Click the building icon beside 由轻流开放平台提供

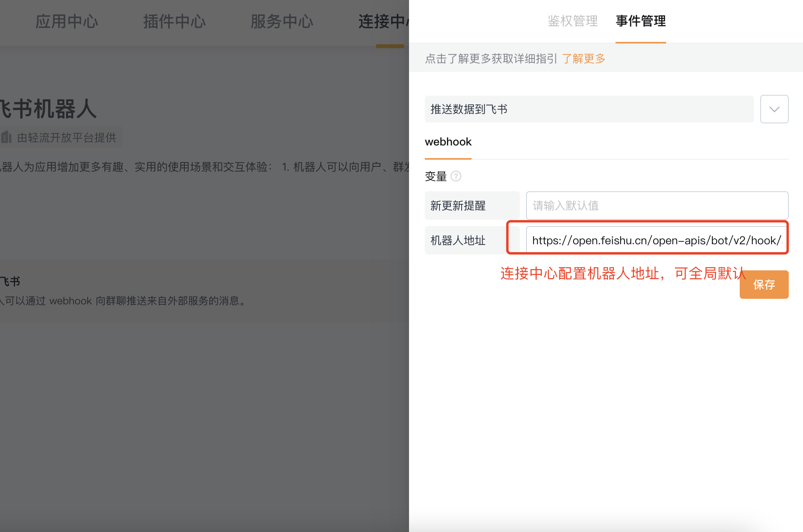click(6, 138)
